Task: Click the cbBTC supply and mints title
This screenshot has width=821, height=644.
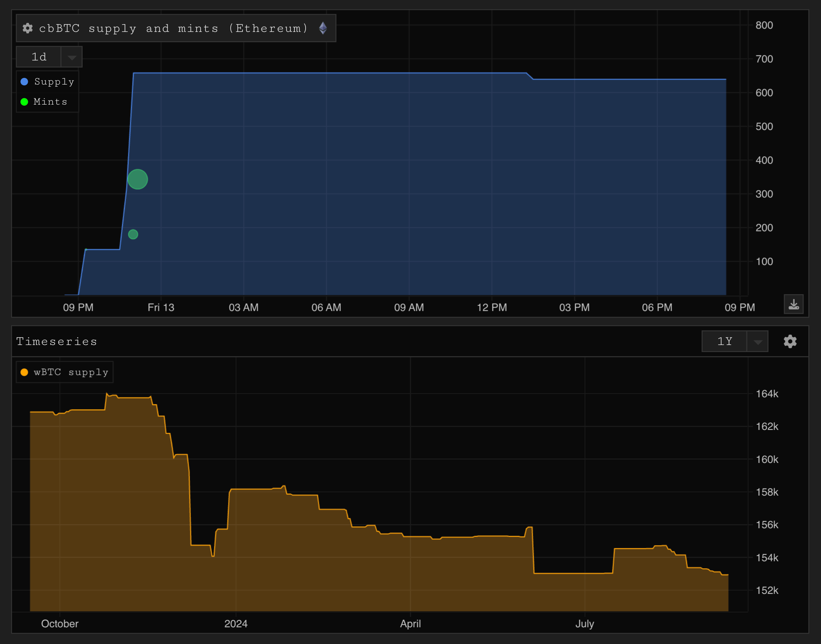Action: pos(174,28)
